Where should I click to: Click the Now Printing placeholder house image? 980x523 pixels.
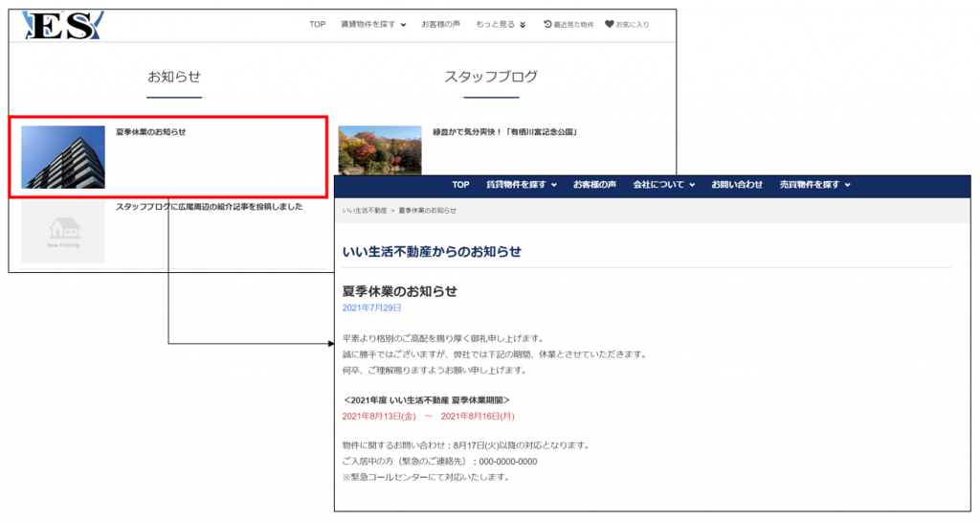pyautogui.click(x=63, y=232)
